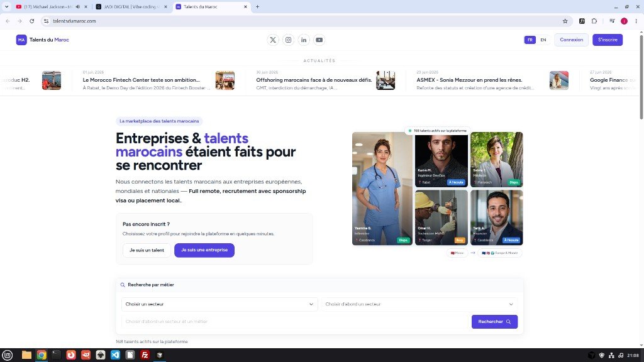Select Karim M. DevOps profile card
The height and width of the screenshot is (362, 644).
(x=441, y=160)
